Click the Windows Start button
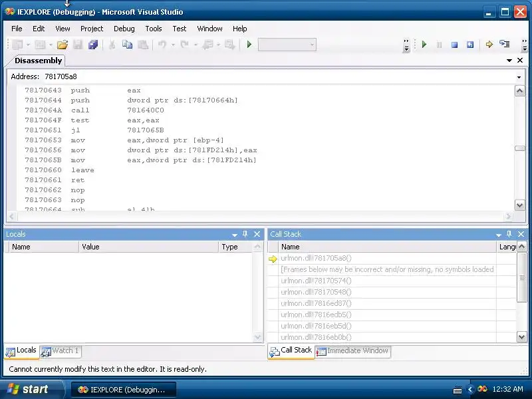Screen dimensions: 532x399 click(x=31, y=389)
